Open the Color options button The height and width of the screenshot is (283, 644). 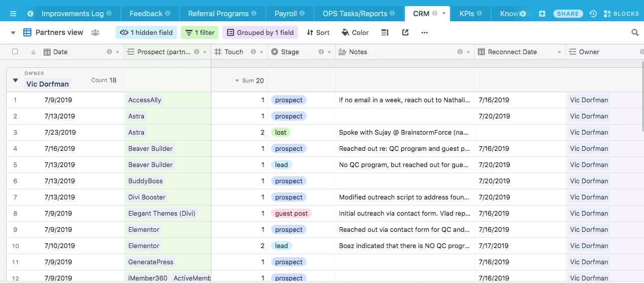pyautogui.click(x=355, y=32)
